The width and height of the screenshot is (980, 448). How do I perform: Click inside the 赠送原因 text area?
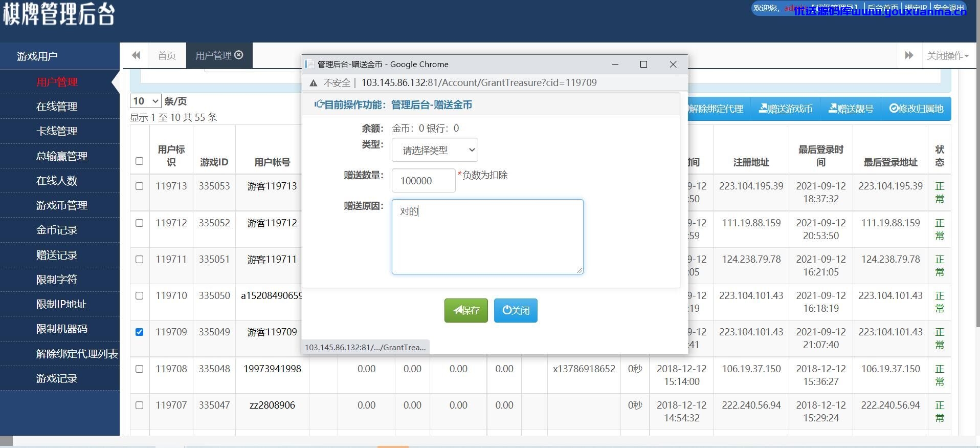487,237
